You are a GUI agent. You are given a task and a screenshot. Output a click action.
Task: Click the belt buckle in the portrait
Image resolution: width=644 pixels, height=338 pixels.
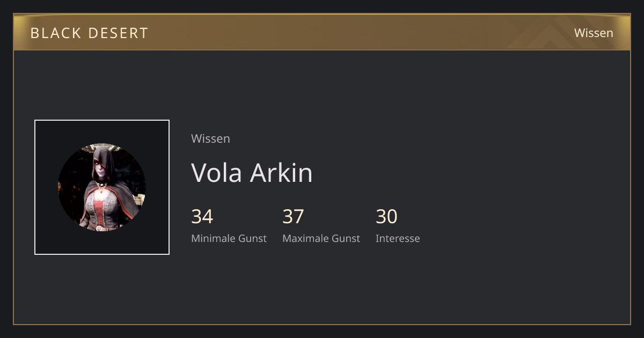pos(100,228)
